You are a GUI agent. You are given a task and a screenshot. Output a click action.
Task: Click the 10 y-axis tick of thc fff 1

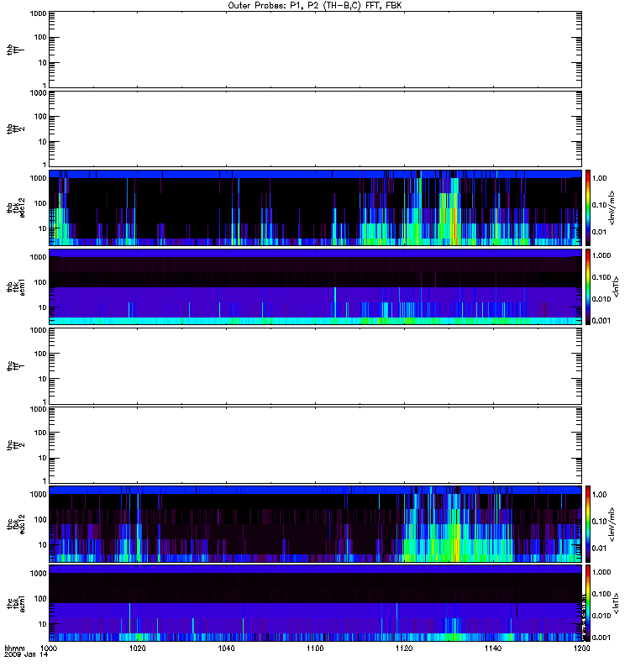pos(43,379)
